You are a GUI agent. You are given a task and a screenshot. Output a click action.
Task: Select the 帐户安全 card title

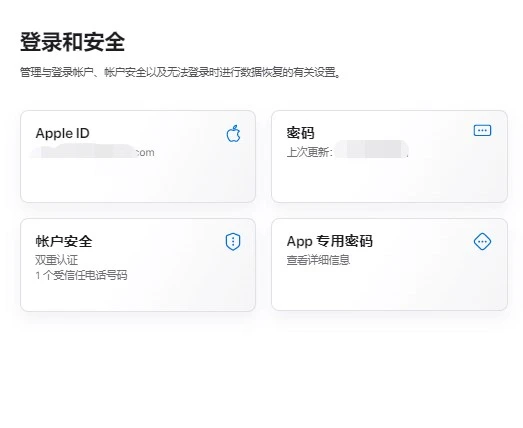[64, 241]
